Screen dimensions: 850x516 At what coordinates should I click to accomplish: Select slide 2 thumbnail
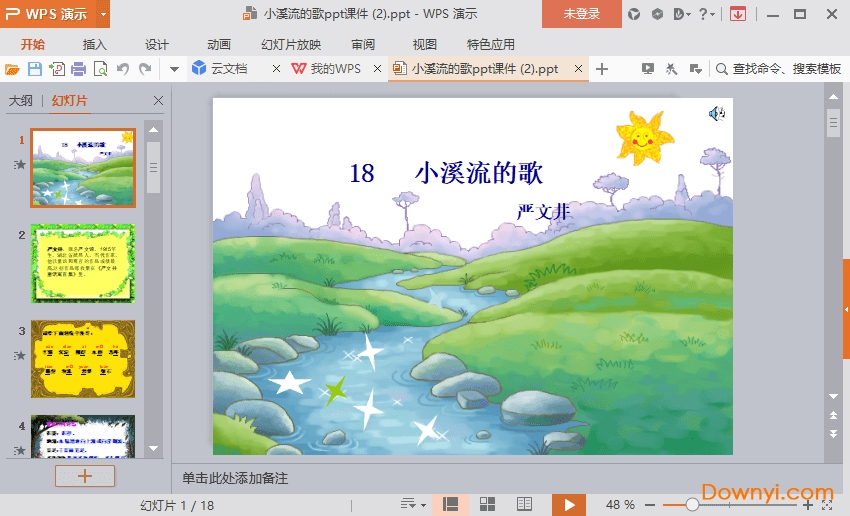[83, 263]
